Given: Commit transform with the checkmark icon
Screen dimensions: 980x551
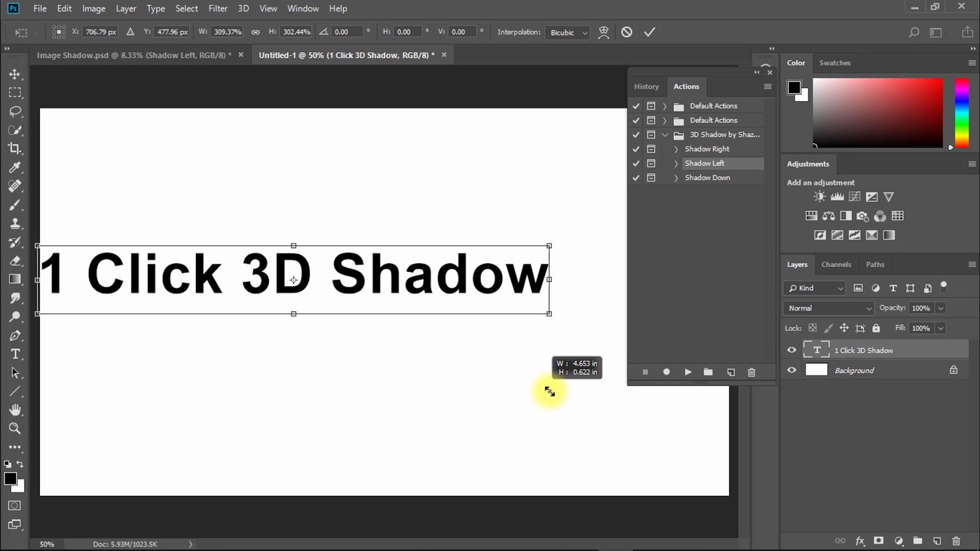Looking at the screenshot, I should [x=649, y=32].
